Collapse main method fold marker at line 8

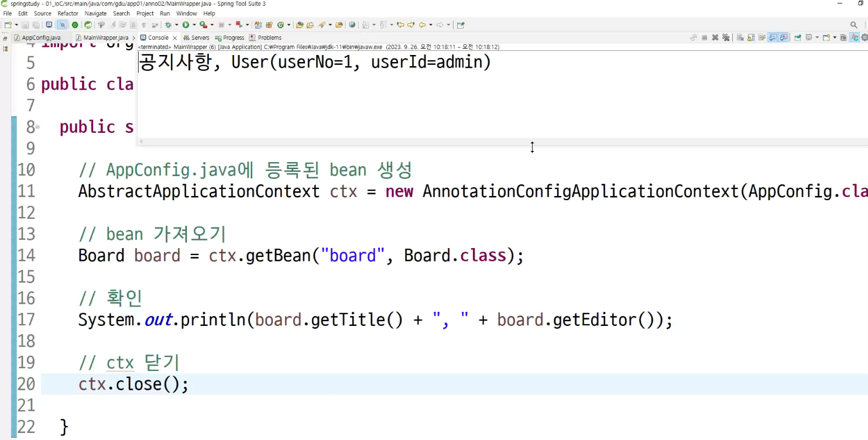pyautogui.click(x=37, y=127)
